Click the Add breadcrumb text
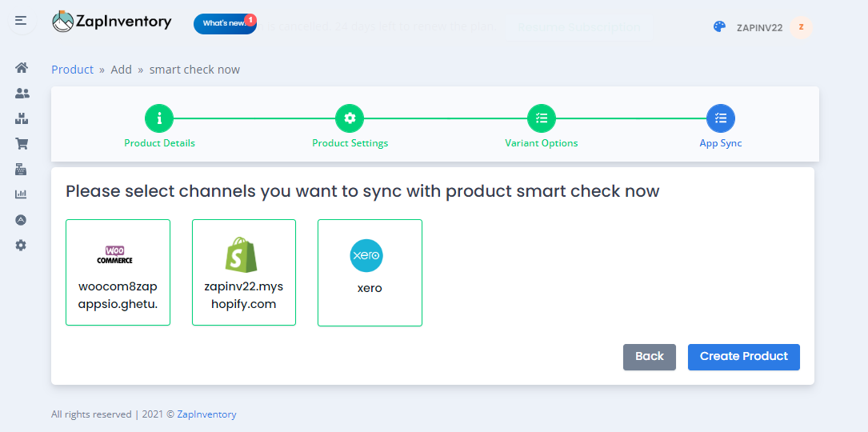 122,70
